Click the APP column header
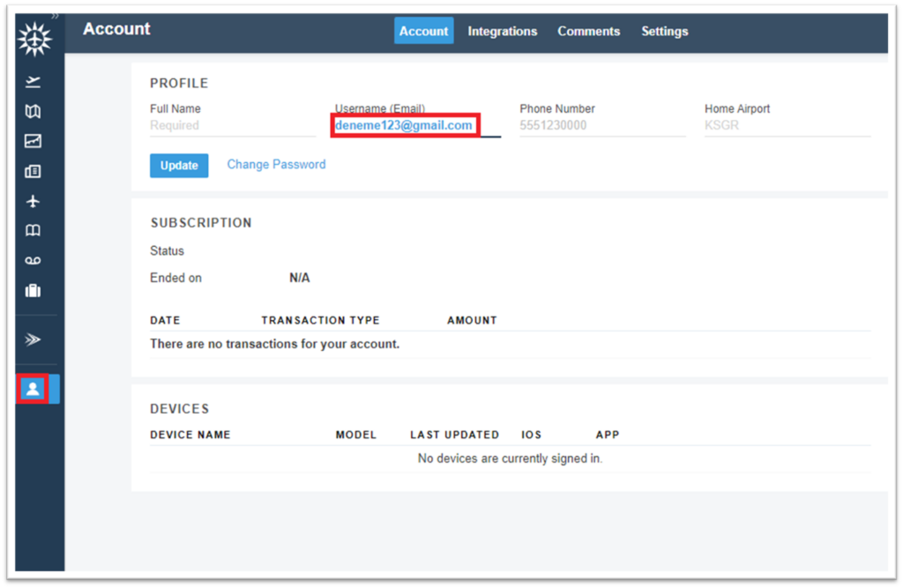The image size is (903, 588). click(x=608, y=435)
